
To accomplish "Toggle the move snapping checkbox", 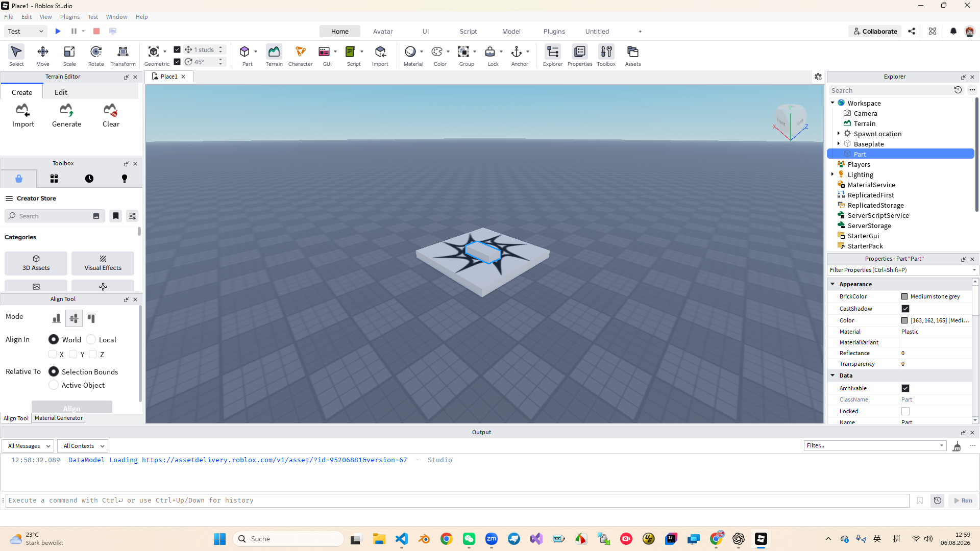I will (x=177, y=49).
